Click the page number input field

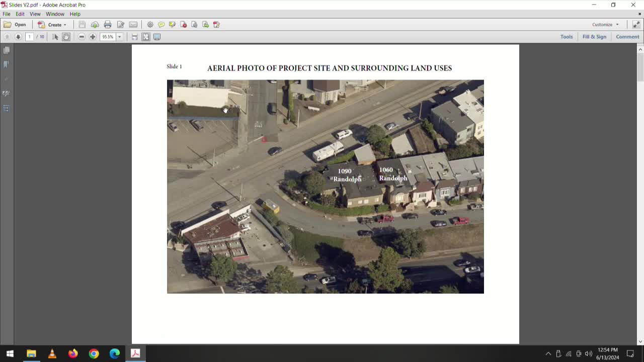pyautogui.click(x=30, y=37)
